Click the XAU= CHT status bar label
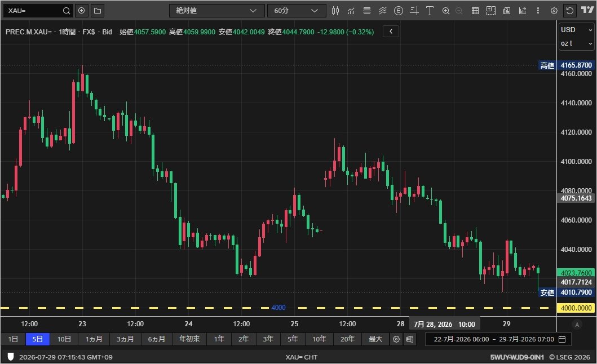 pyautogui.click(x=301, y=357)
